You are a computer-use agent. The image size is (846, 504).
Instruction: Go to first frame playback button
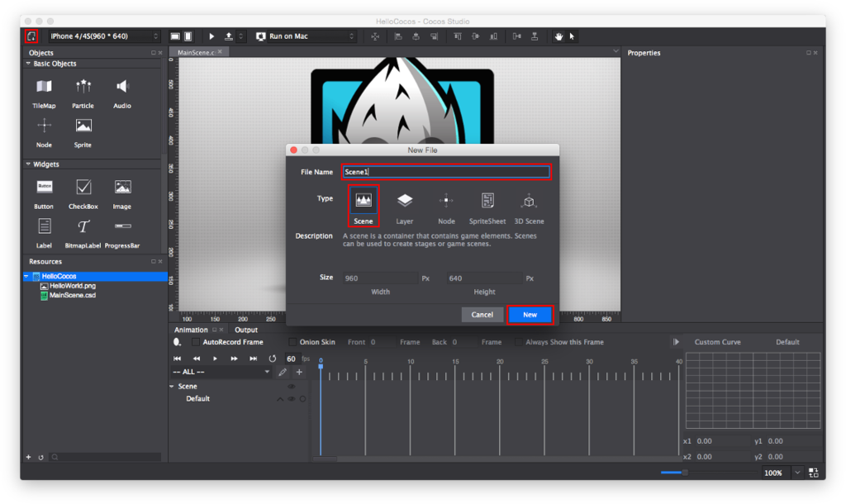[177, 359]
